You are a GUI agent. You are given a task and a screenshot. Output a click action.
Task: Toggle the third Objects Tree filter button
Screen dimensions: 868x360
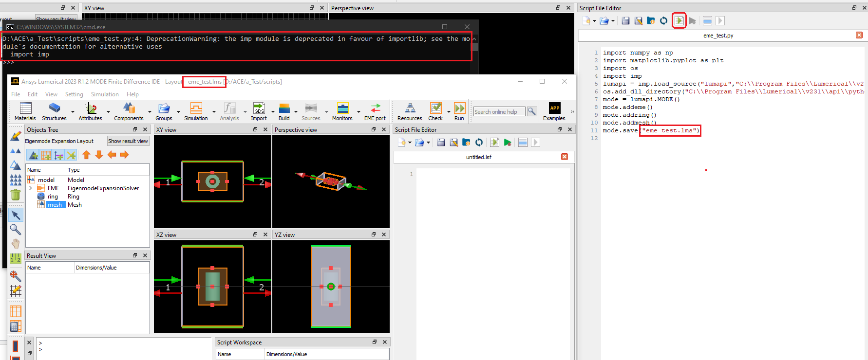59,155
